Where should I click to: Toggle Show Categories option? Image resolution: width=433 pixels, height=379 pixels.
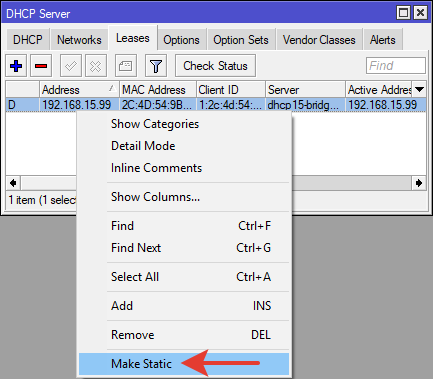155,124
